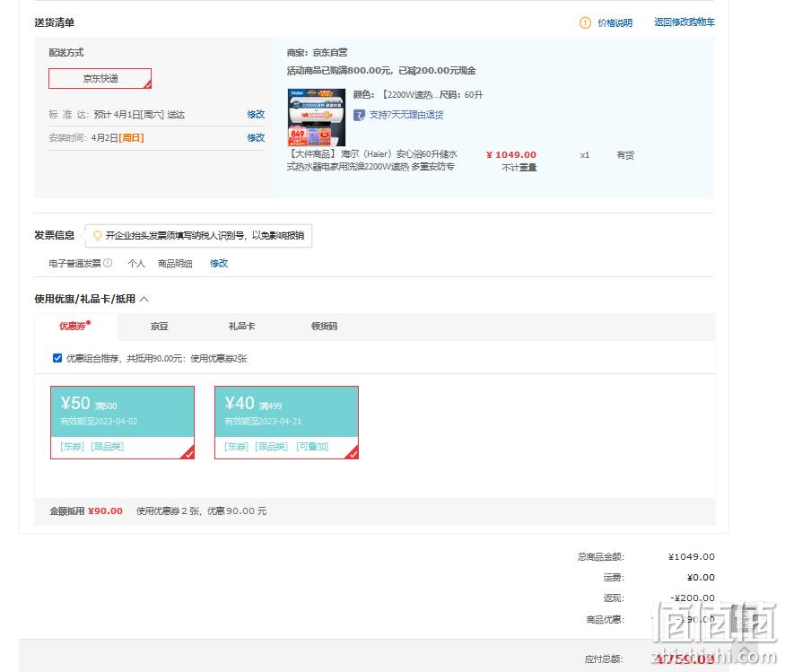
Task: Open the 支持7天无理由退货 link
Action: 406,115
